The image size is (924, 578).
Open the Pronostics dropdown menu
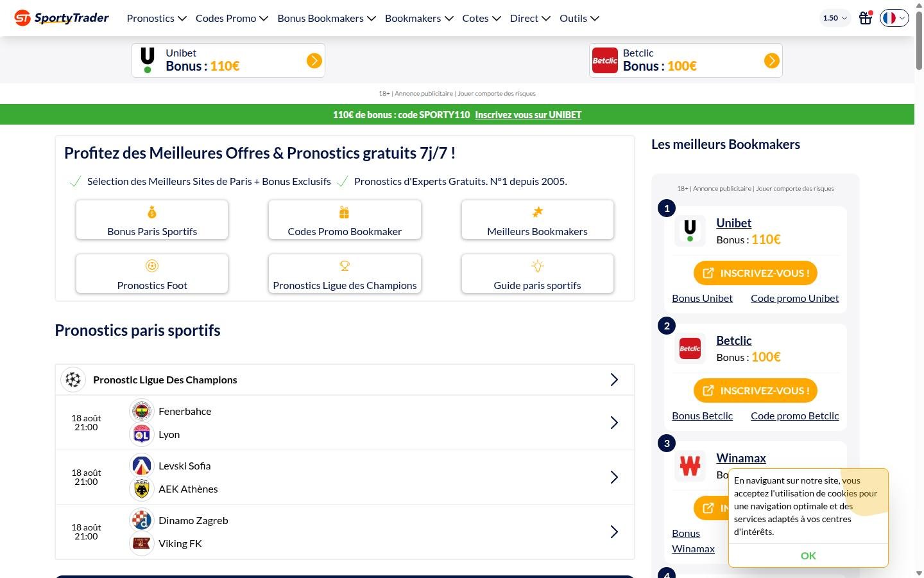[157, 18]
